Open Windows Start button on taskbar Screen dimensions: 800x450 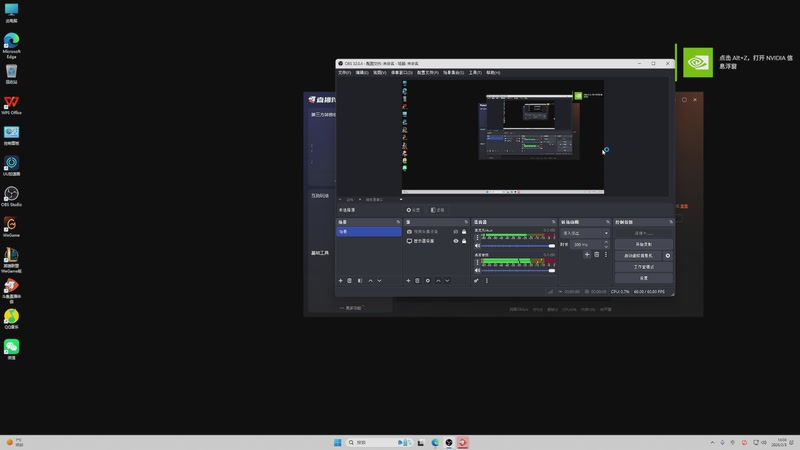click(x=337, y=442)
